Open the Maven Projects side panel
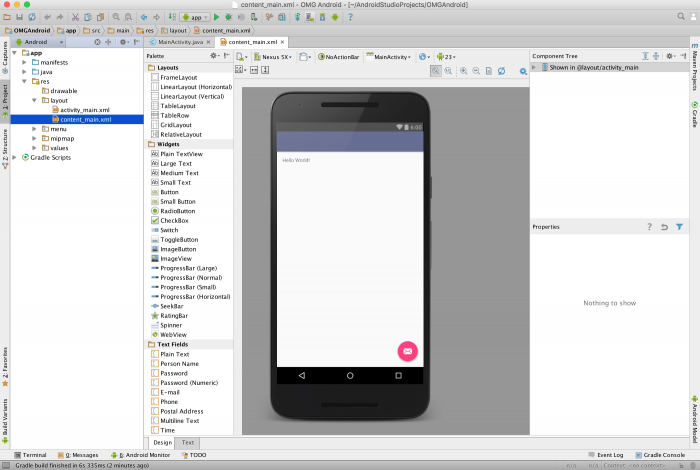 pyautogui.click(x=695, y=67)
